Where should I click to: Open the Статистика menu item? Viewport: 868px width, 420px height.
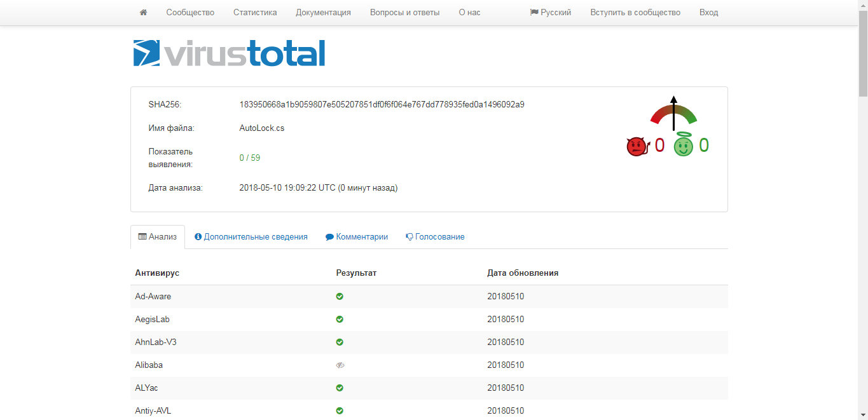[255, 13]
